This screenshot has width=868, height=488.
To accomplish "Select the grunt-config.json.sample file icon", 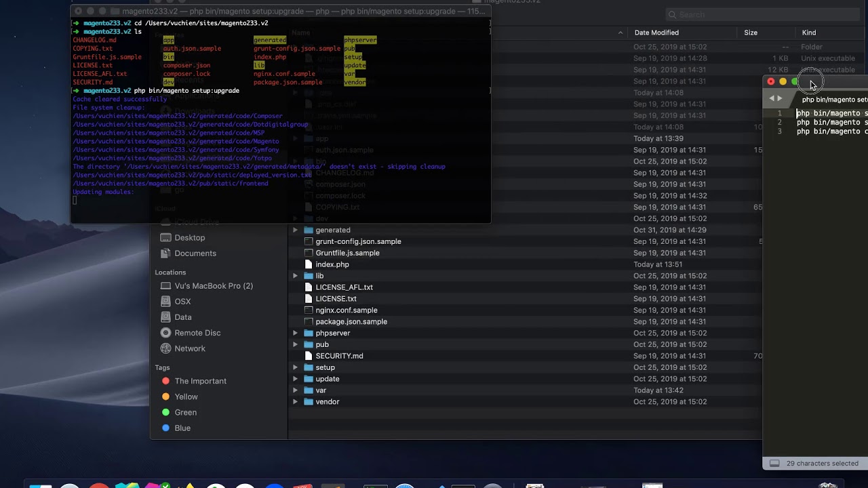I will coord(309,241).
